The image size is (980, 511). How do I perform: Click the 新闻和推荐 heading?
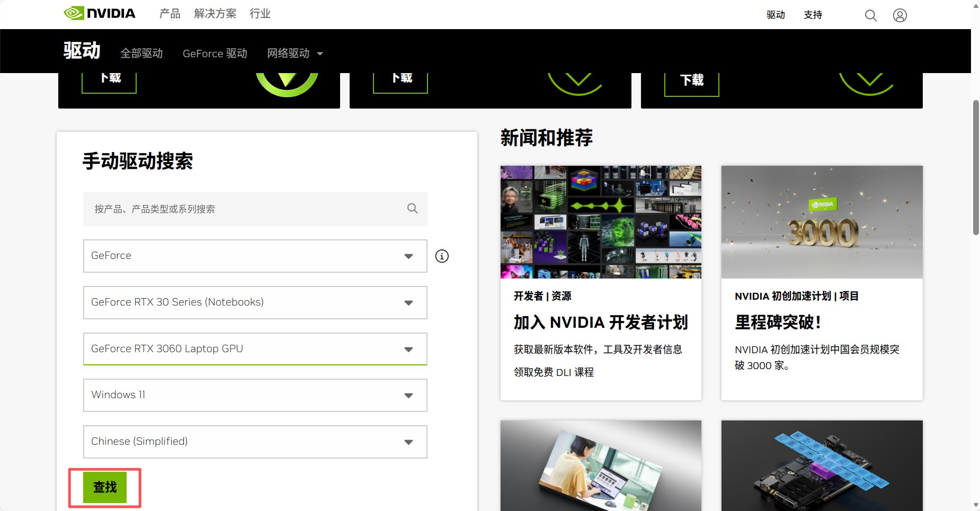pyautogui.click(x=547, y=138)
